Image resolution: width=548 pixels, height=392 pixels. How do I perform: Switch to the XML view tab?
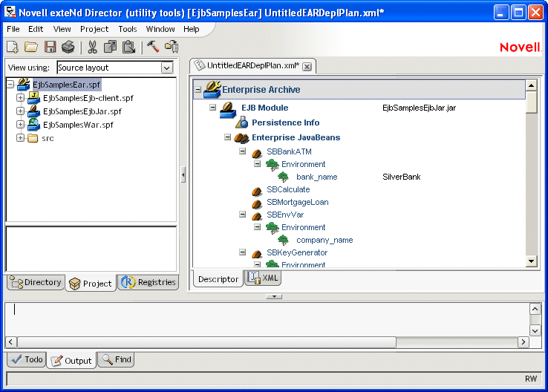263,278
